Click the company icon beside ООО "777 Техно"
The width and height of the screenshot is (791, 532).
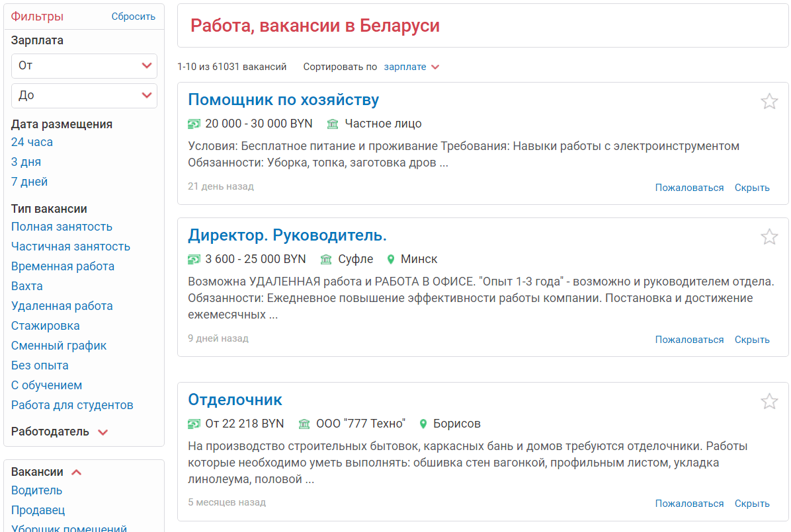pos(304,424)
